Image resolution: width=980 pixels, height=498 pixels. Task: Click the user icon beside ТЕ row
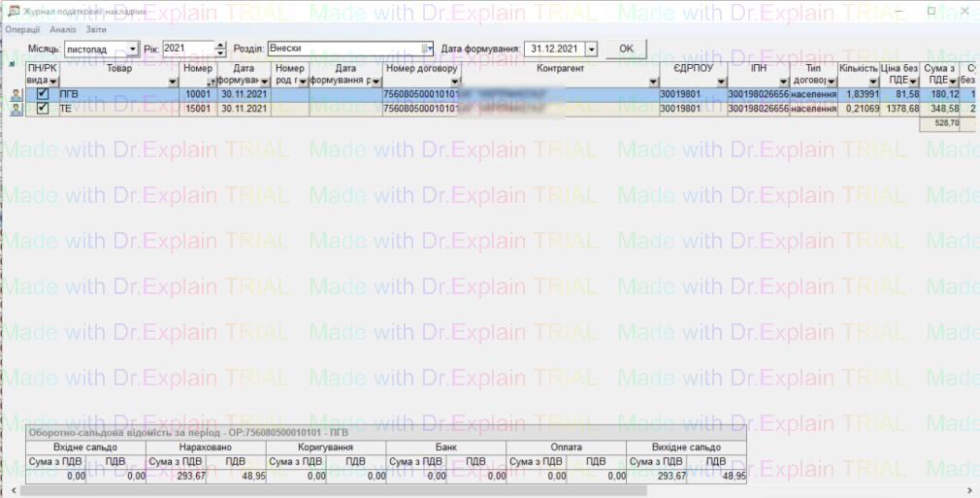click(15, 109)
